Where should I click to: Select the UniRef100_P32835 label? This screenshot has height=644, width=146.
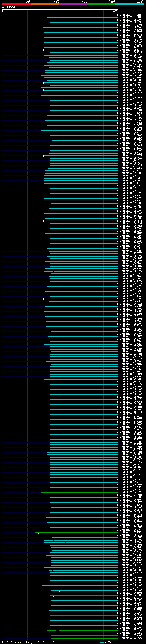click(x=131, y=75)
